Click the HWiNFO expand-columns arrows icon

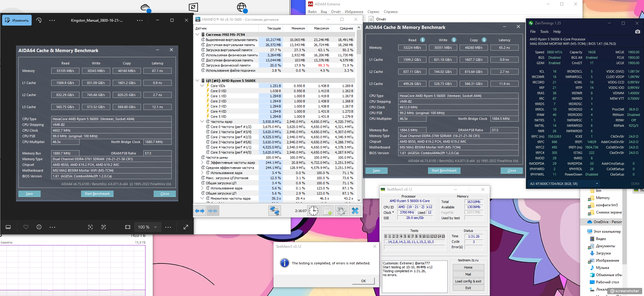200,211
